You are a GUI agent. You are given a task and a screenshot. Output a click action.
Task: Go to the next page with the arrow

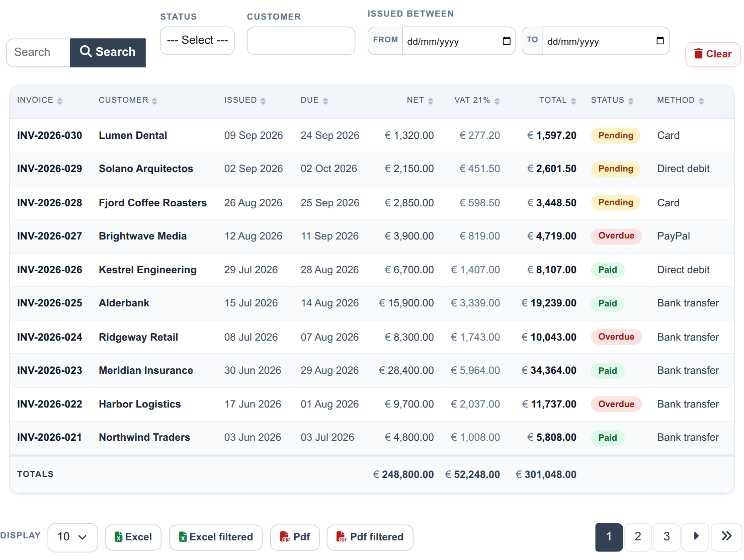click(696, 536)
